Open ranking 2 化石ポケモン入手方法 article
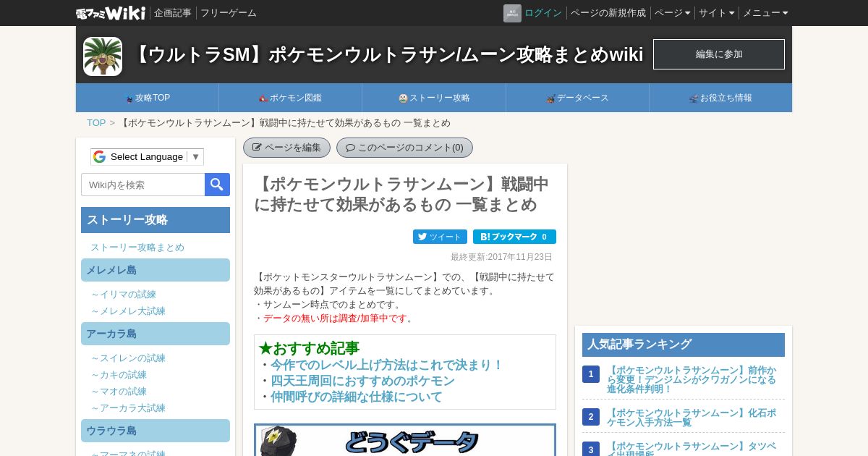 tap(692, 417)
